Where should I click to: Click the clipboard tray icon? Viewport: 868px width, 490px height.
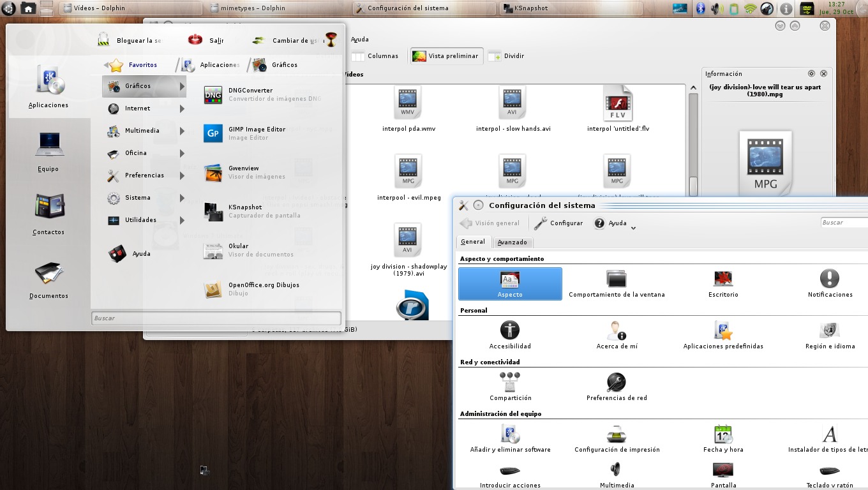point(733,8)
